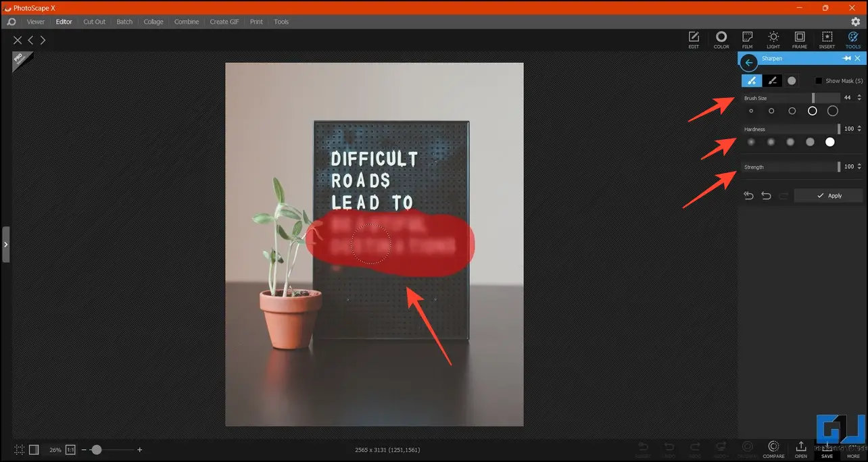This screenshot has height=462, width=868.
Task: Open the INSERT panel icon
Action: [x=827, y=40]
